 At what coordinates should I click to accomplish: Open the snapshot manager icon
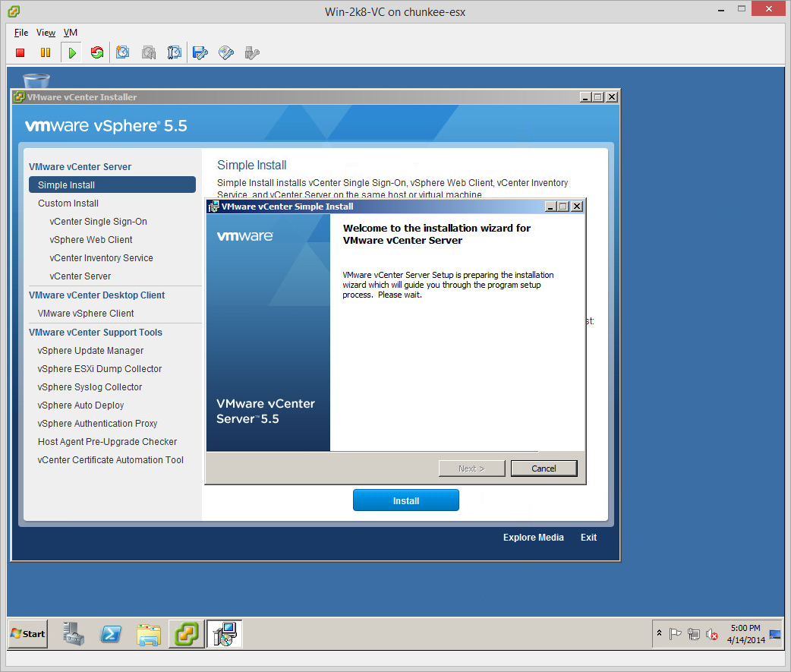click(x=175, y=52)
